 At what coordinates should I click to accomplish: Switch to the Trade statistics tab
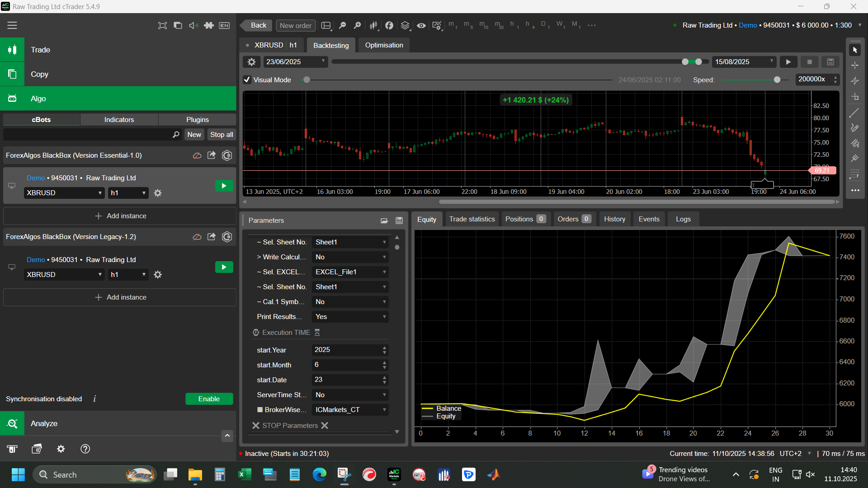pos(472,219)
